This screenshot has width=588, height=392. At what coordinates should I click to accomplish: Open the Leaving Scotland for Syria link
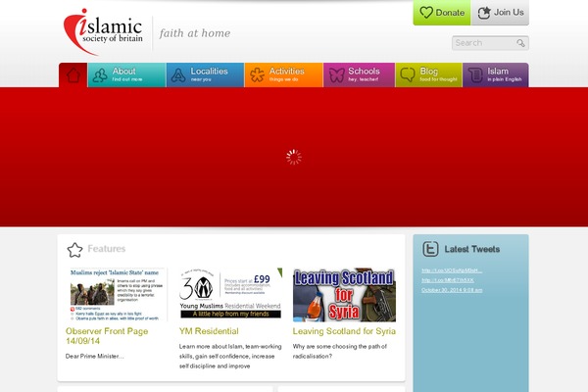point(344,331)
